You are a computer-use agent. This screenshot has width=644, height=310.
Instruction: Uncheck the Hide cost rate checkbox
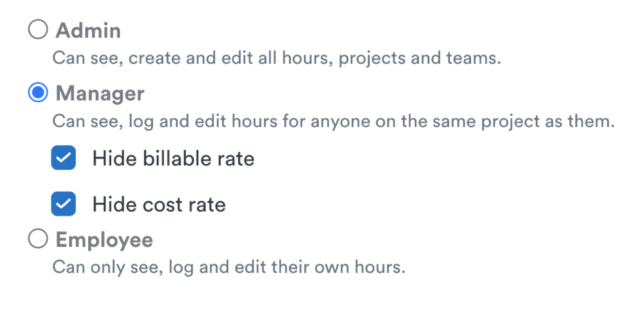click(63, 204)
